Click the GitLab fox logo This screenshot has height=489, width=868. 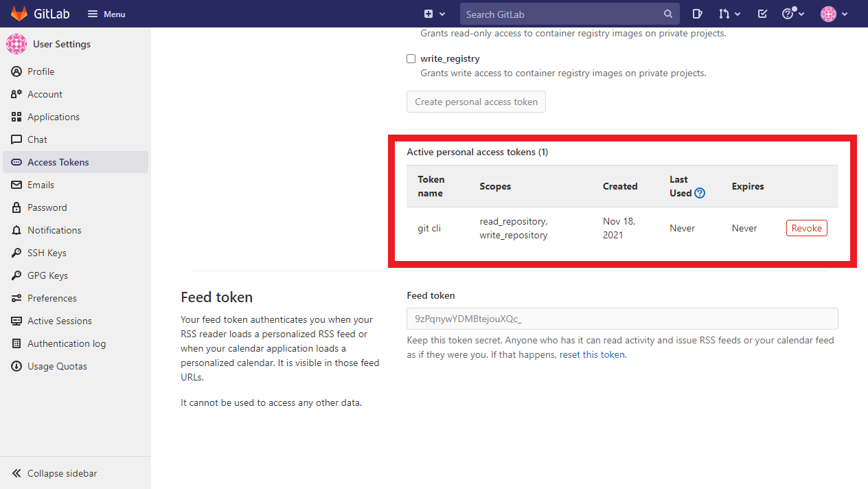click(x=19, y=14)
